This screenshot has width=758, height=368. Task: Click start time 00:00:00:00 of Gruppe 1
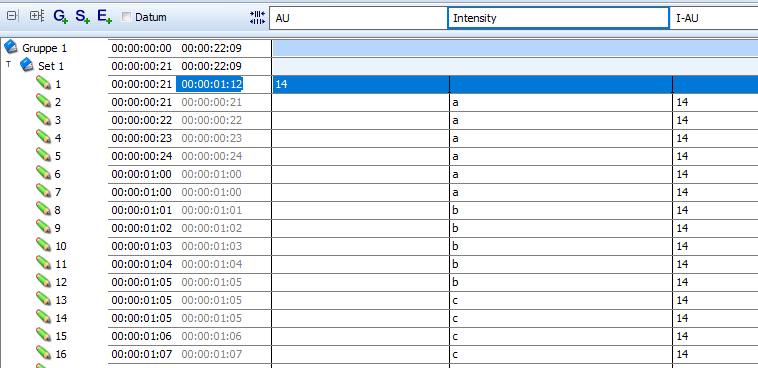pyautogui.click(x=141, y=48)
